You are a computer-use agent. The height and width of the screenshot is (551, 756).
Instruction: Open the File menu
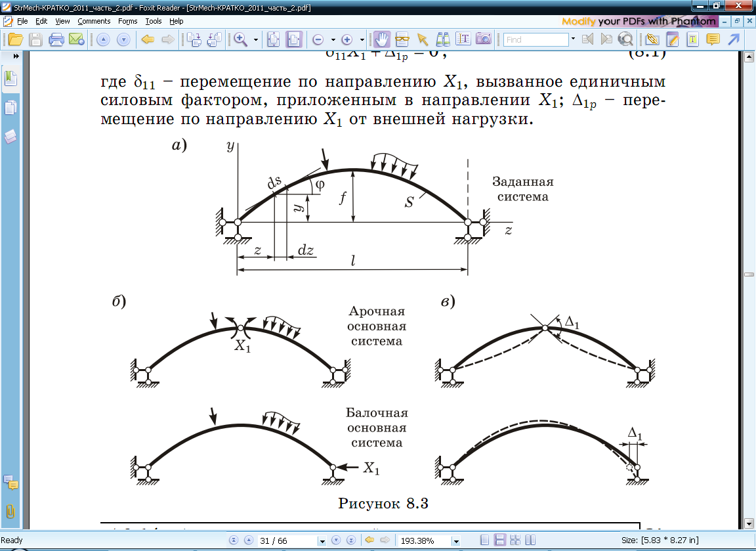(x=22, y=21)
